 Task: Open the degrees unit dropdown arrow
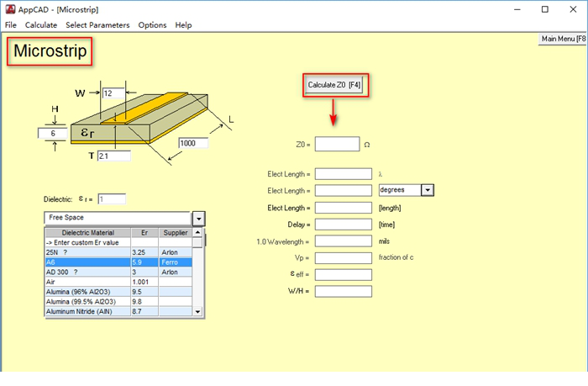coord(427,190)
